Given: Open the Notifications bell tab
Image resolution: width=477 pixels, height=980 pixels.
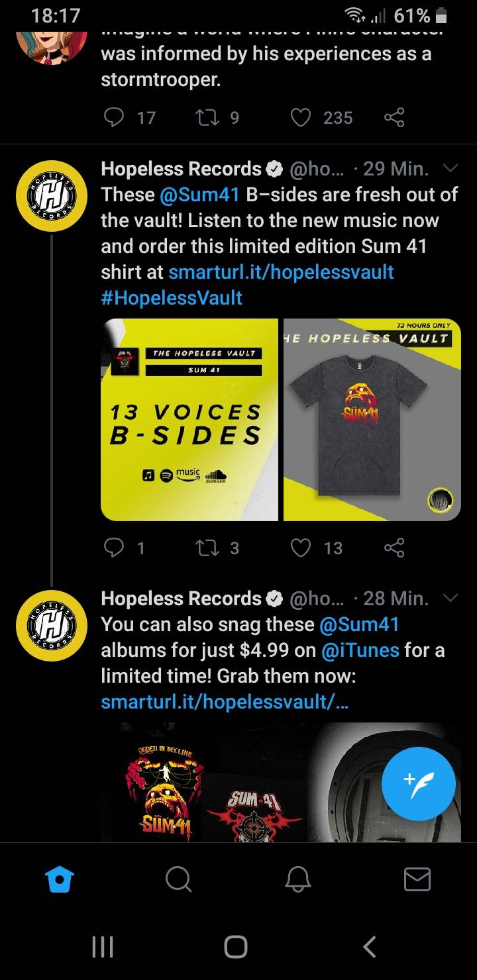Looking at the screenshot, I should 297,879.
